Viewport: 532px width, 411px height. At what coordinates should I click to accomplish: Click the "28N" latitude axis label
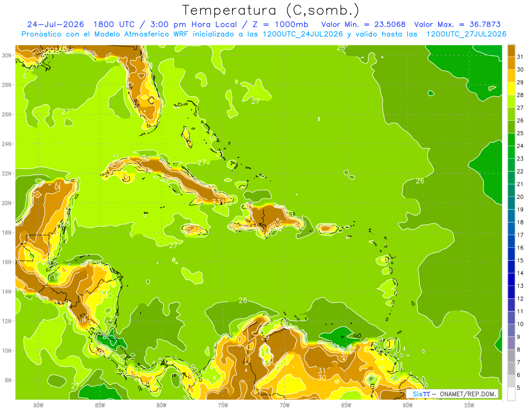click(7, 85)
